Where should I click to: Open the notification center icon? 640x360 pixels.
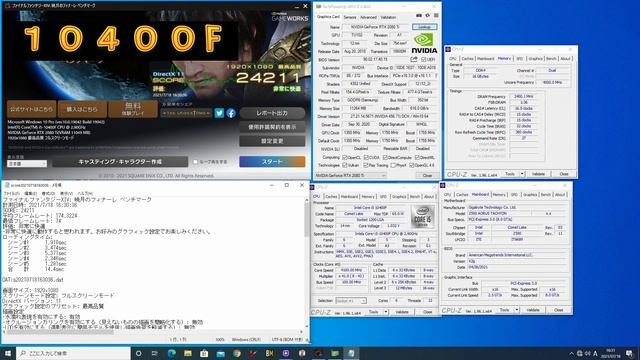[x=630, y=353]
